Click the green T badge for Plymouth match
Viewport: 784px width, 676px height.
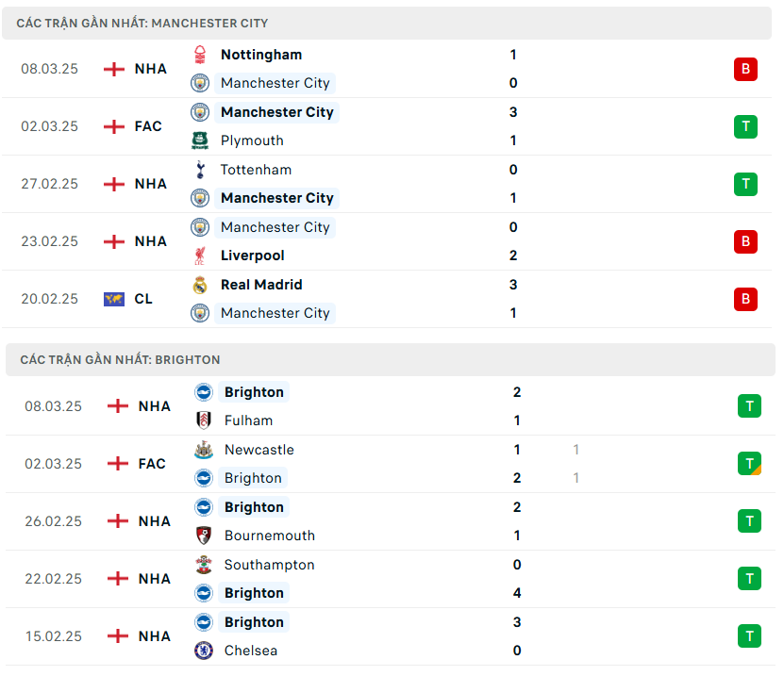[745, 126]
